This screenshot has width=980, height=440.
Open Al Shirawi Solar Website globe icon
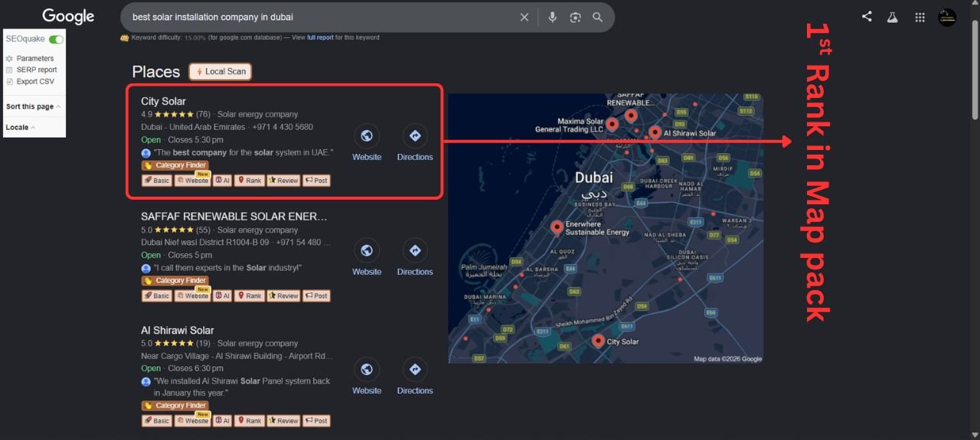coord(367,370)
